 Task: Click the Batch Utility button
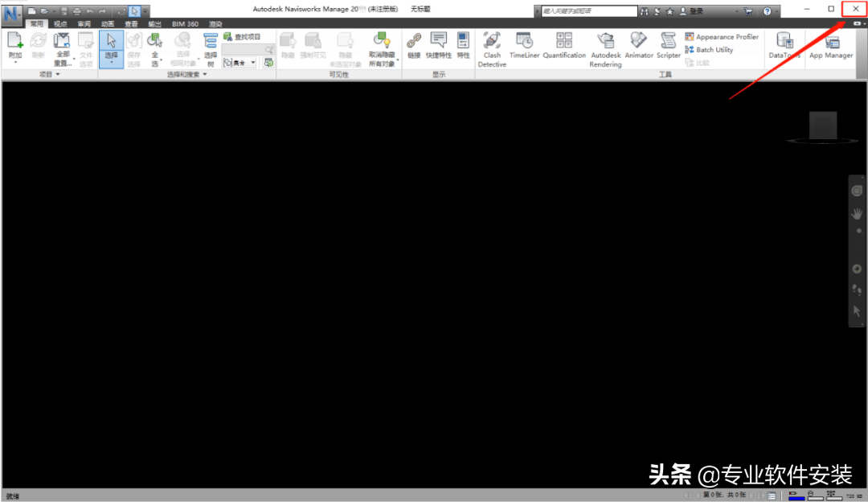(x=709, y=49)
